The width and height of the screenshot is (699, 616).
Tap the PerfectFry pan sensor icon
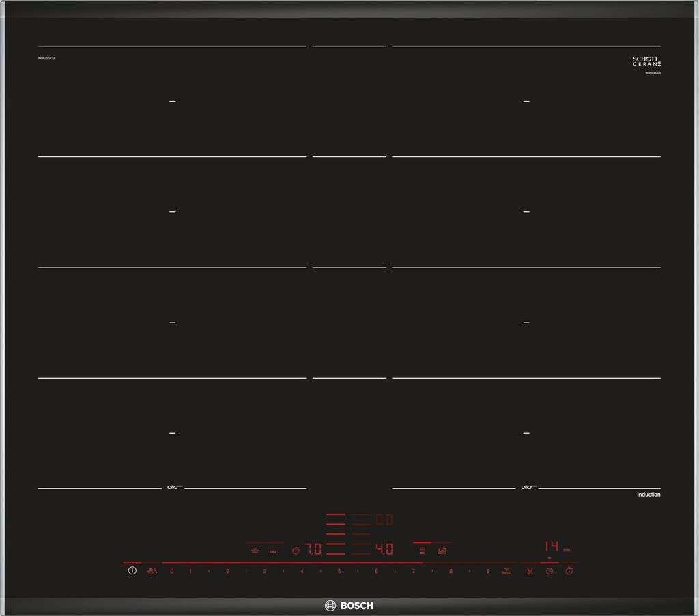[442, 551]
